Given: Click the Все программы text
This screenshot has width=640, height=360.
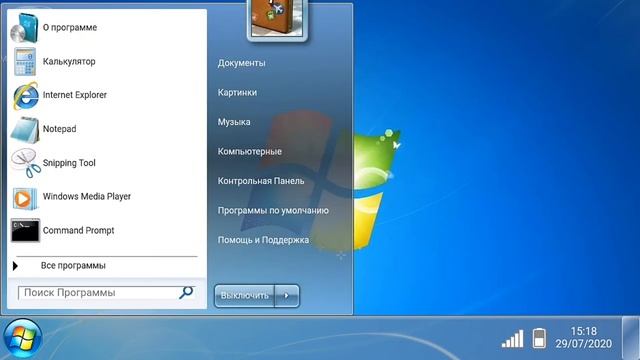Looking at the screenshot, I should click(73, 266).
